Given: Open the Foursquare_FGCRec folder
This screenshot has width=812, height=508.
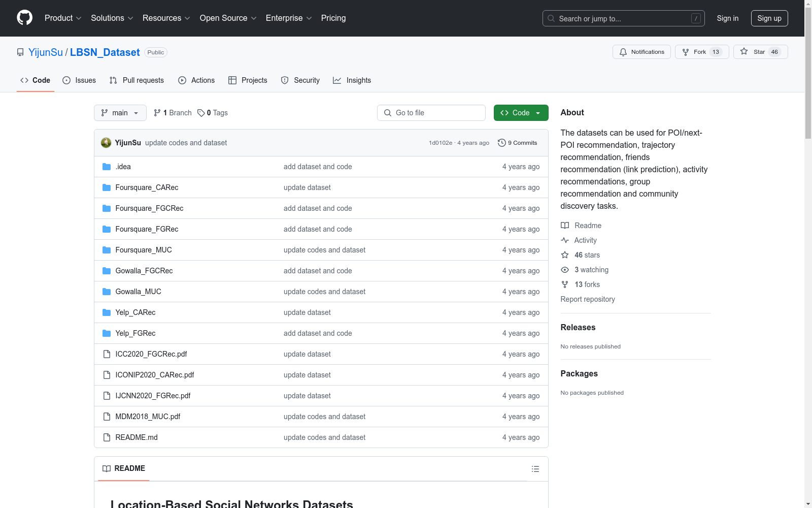Looking at the screenshot, I should tap(149, 208).
